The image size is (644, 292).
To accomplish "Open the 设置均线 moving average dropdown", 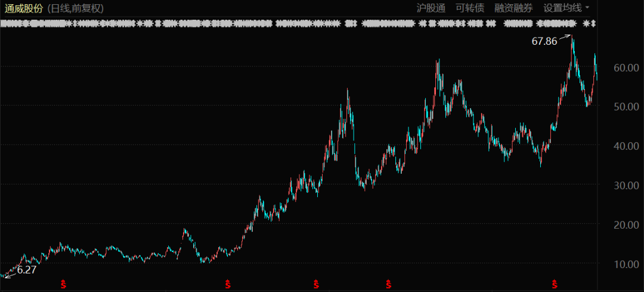I will 566,8.
